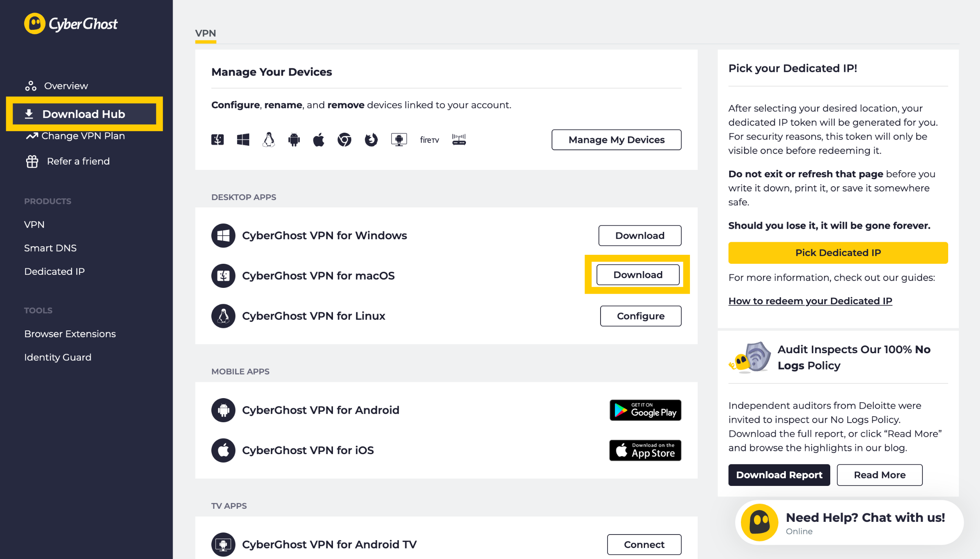Click the Linux penguin icon in Manage Your Devices
980x559 pixels.
[268, 140]
